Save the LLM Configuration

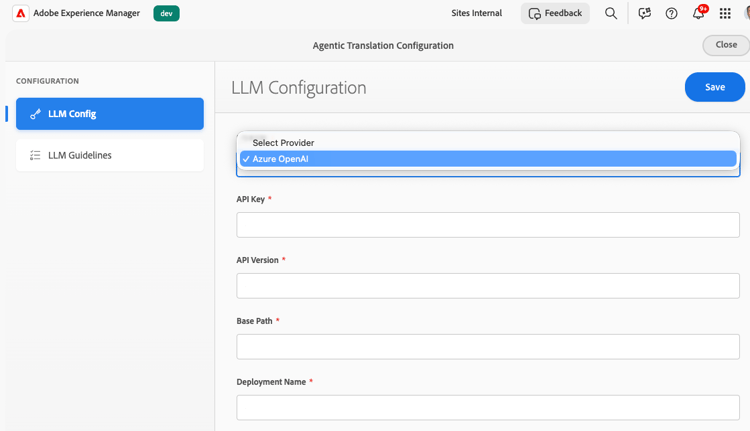(x=715, y=87)
